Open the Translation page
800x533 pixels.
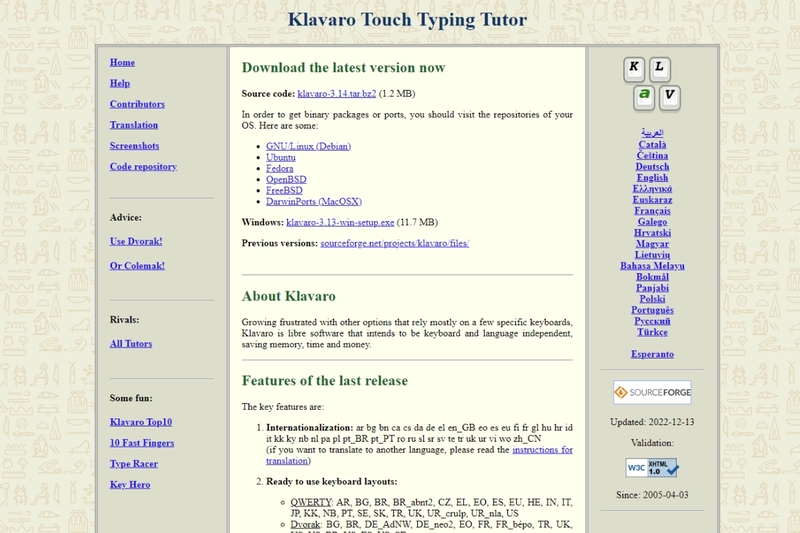click(134, 125)
